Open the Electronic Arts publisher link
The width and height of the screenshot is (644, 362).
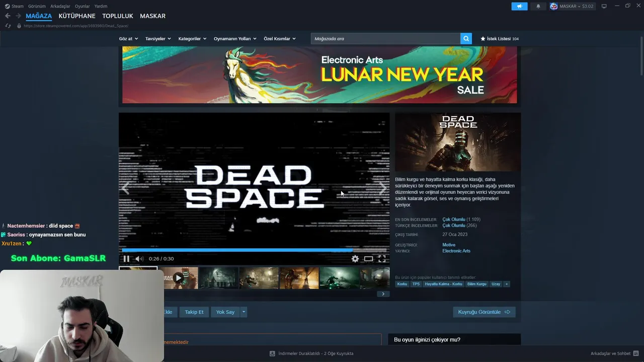(x=456, y=251)
